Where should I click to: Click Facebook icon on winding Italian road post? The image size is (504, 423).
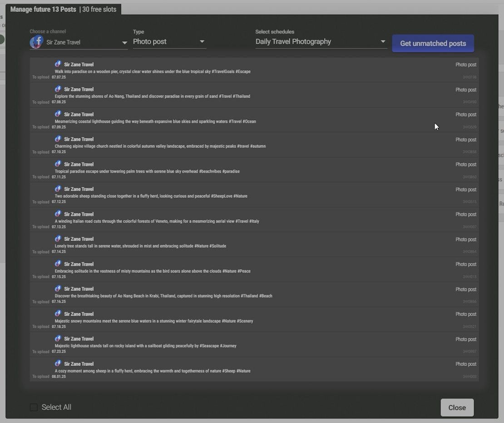pos(58,214)
